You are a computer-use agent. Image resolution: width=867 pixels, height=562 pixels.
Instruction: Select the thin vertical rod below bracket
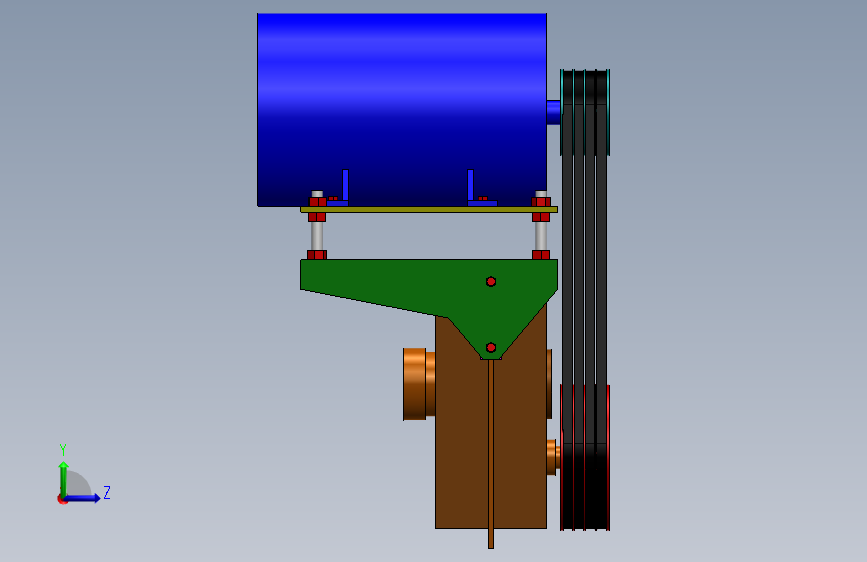coord(491,454)
